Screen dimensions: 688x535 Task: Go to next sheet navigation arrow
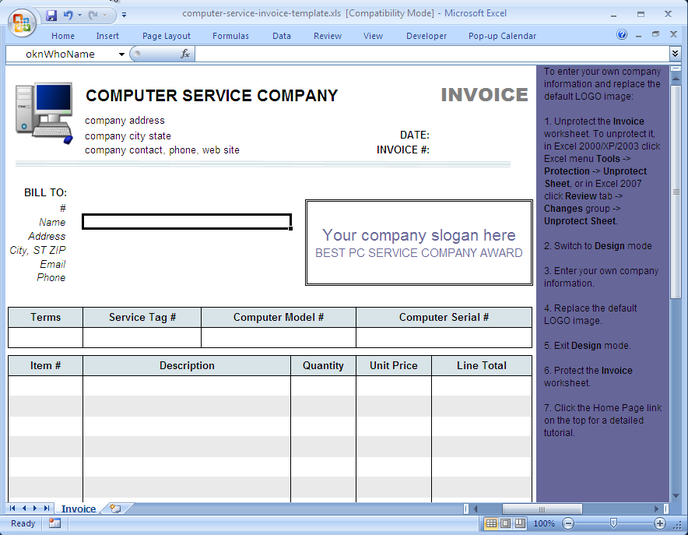35,508
